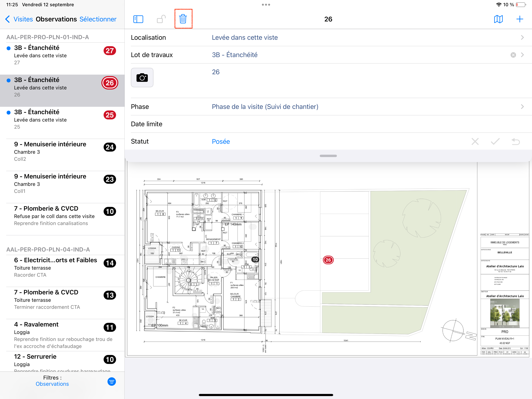Delete observation with trash icon
532x399 pixels.
pos(183,19)
